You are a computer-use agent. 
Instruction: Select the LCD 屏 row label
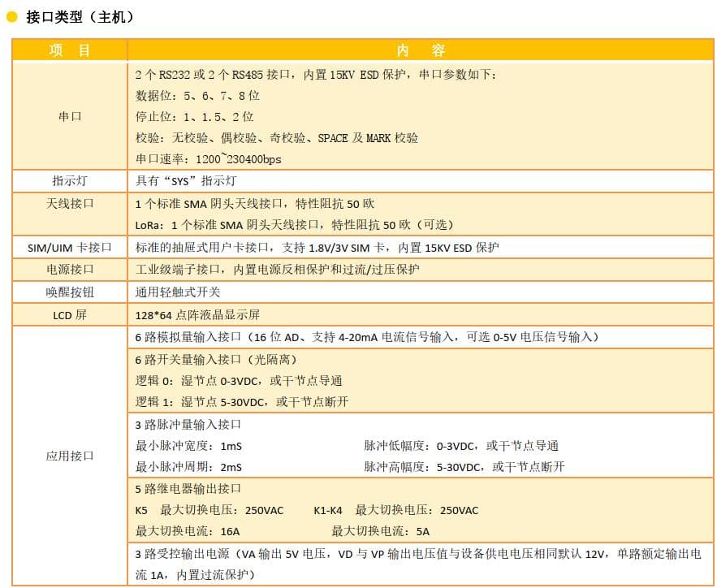tap(70, 314)
